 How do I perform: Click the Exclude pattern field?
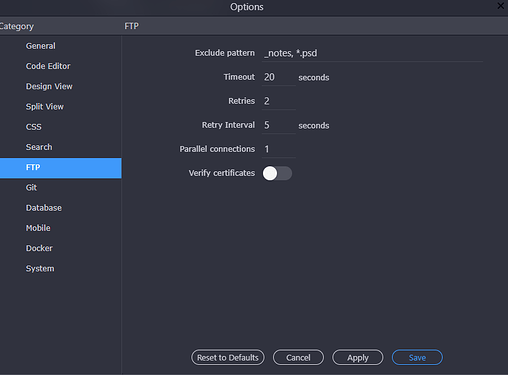click(372, 53)
